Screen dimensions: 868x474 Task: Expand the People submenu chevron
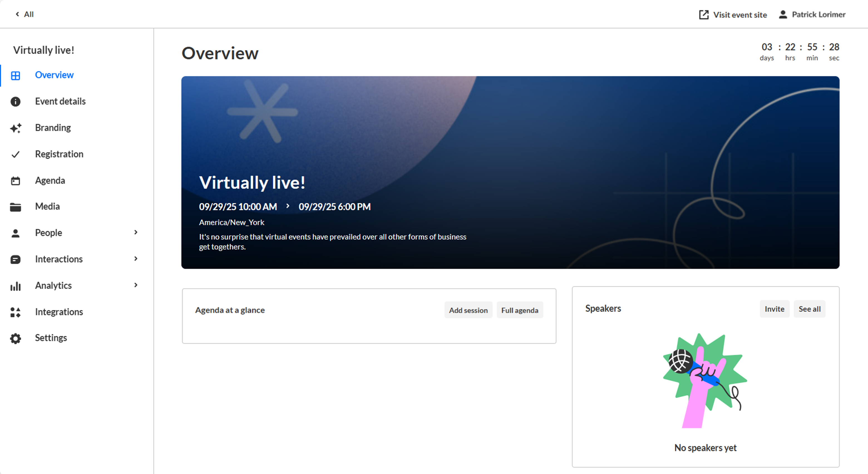click(136, 232)
